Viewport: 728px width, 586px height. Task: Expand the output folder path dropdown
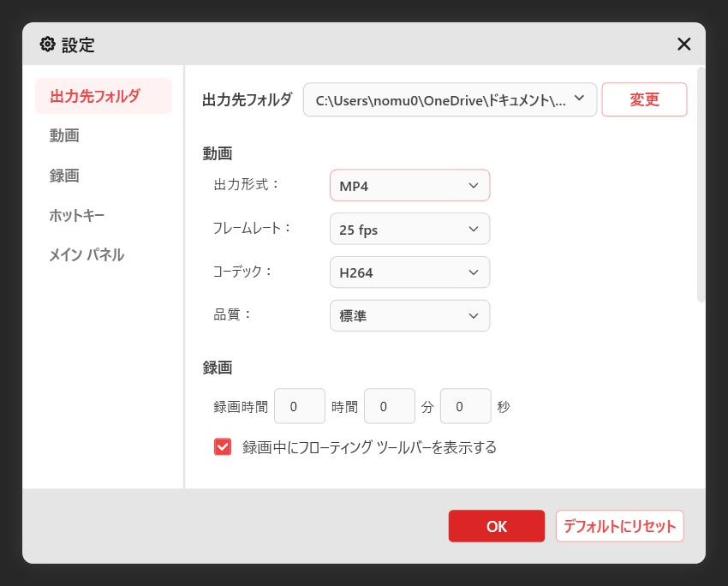[450, 99]
